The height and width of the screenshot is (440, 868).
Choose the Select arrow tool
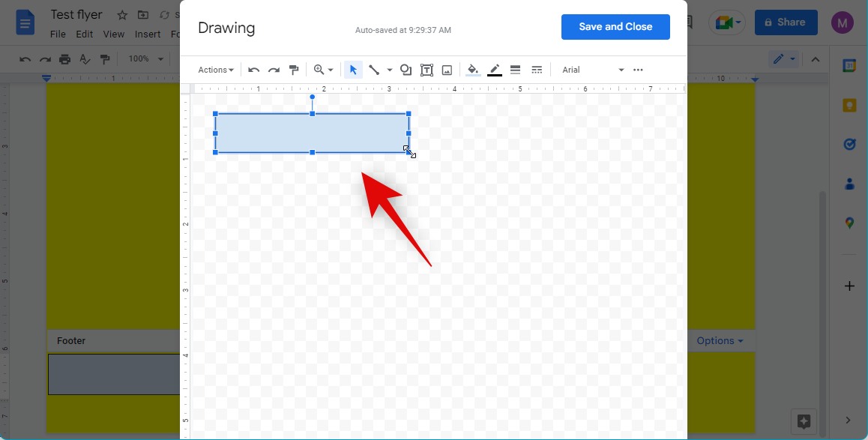click(353, 70)
